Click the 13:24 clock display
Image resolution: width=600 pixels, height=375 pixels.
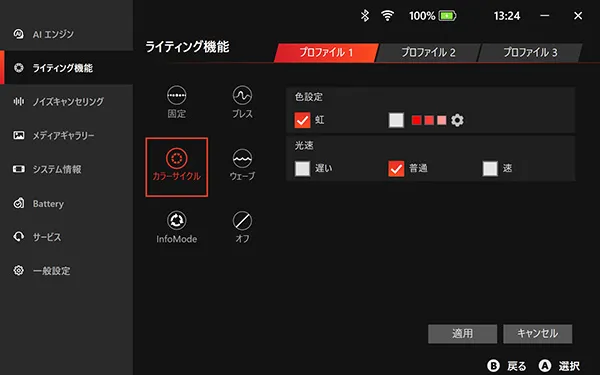pos(507,16)
